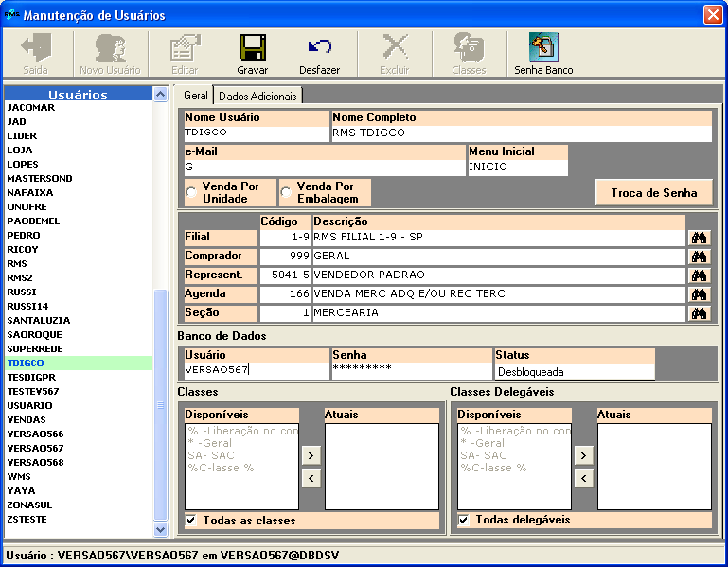Select user PAODEMEL in the list
This screenshot has height=567, width=728.
click(x=78, y=221)
